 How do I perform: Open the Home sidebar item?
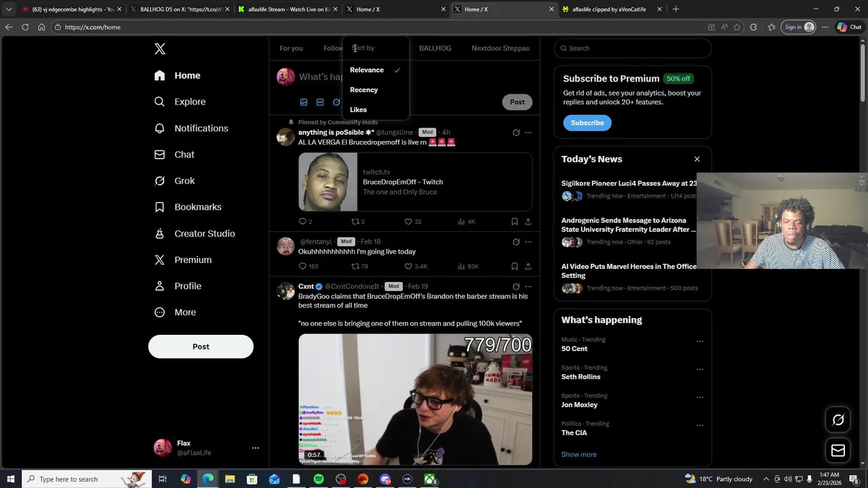(177, 75)
